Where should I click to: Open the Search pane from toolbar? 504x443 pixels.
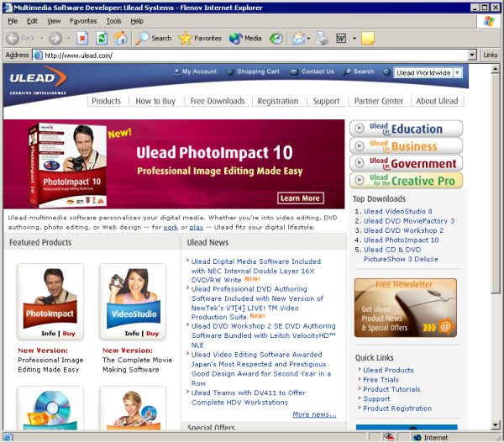point(154,39)
